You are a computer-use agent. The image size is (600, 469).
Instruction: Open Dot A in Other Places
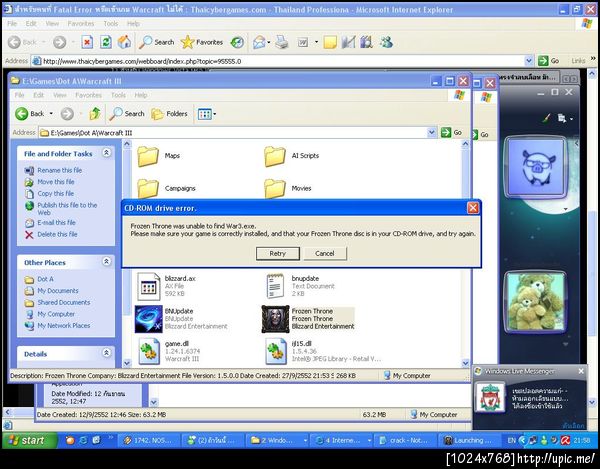45,279
